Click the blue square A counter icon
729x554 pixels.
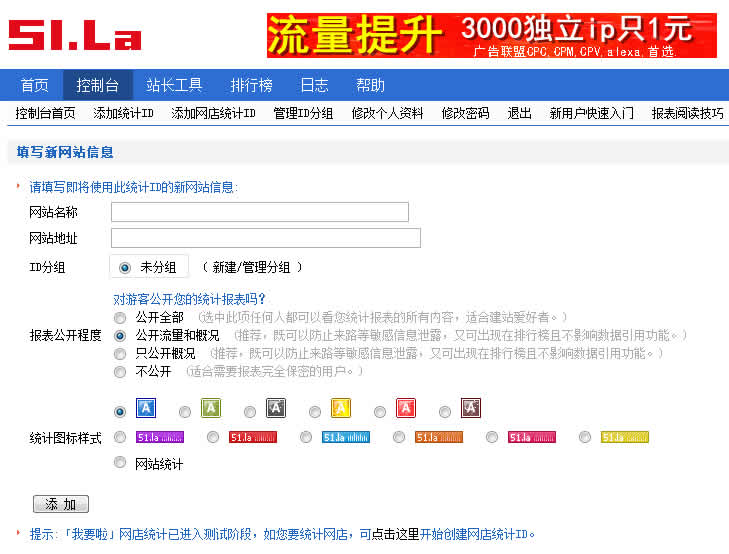point(146,408)
